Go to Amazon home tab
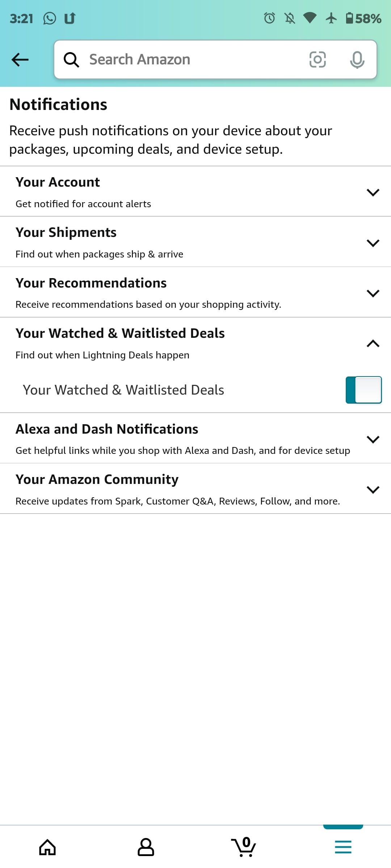The image size is (391, 868). pos(47,847)
